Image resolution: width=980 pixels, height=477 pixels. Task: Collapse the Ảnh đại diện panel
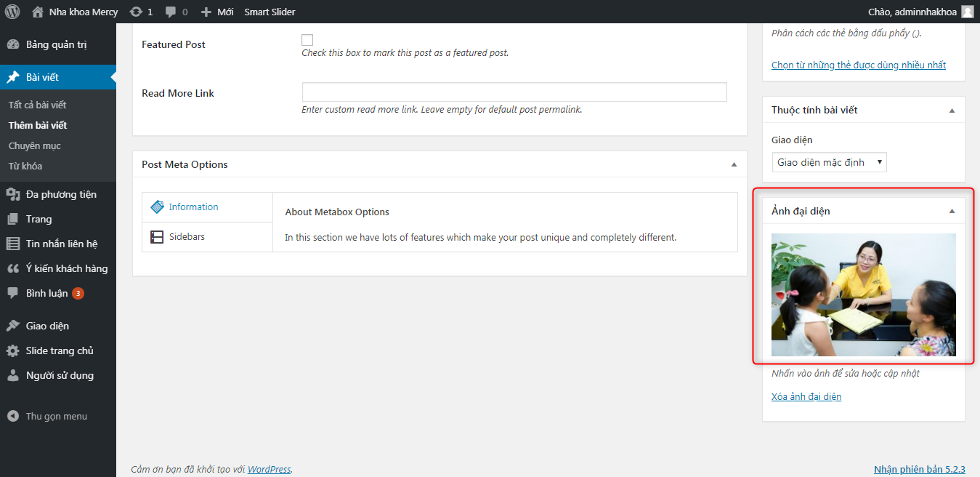point(952,211)
